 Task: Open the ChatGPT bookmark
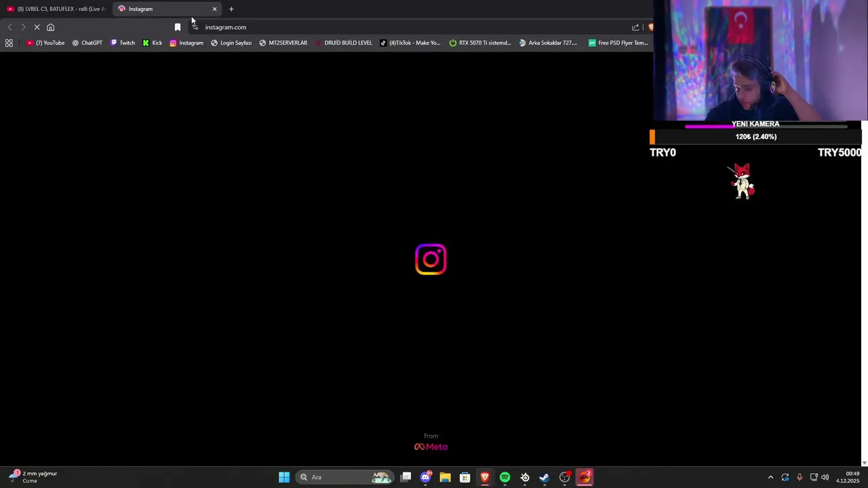pos(87,43)
